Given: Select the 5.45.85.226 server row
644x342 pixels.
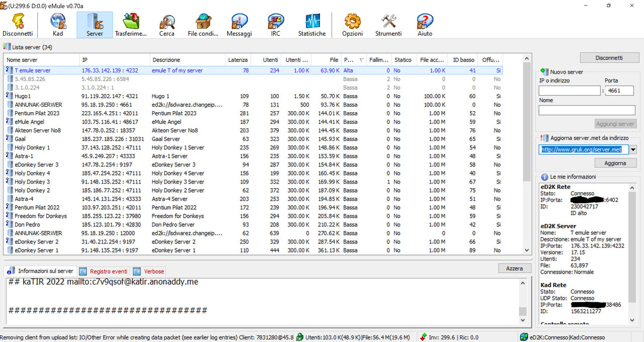Looking at the screenshot, I should [x=253, y=79].
